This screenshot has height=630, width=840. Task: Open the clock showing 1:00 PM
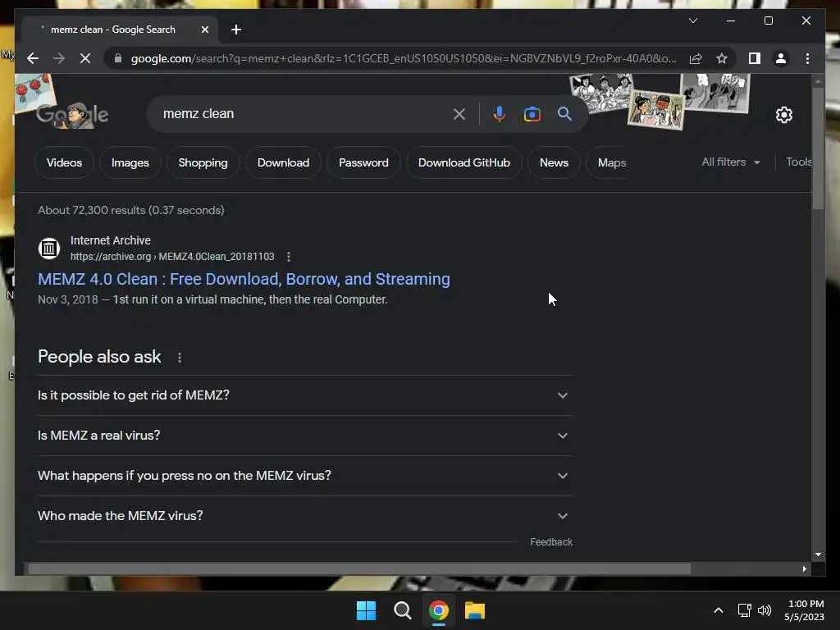pyautogui.click(x=804, y=610)
